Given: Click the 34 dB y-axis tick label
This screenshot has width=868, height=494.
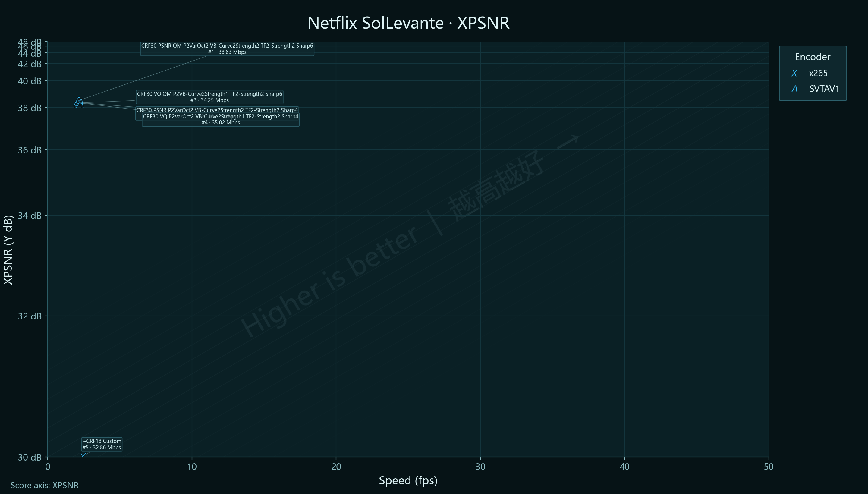Looking at the screenshot, I should pos(30,216).
